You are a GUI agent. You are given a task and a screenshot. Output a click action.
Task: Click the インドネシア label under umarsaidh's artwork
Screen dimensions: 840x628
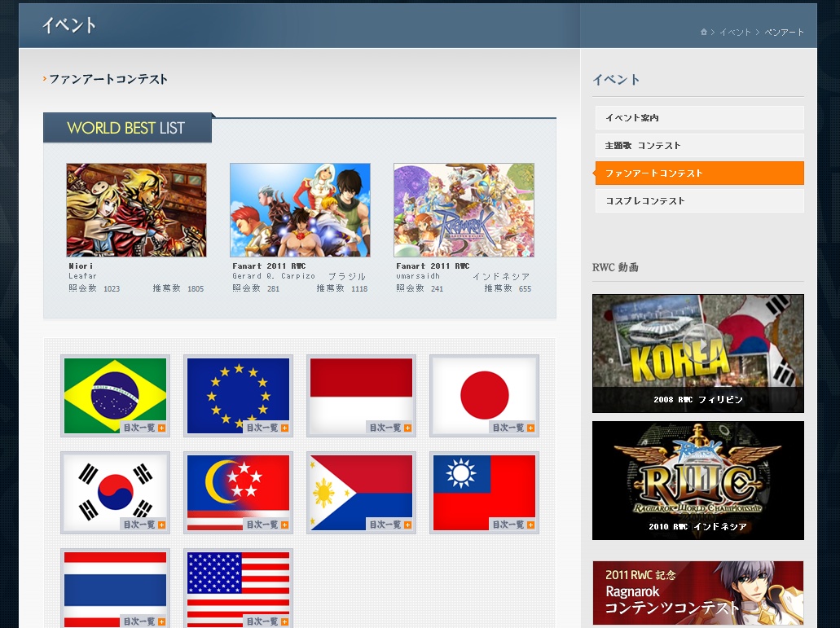click(x=501, y=276)
